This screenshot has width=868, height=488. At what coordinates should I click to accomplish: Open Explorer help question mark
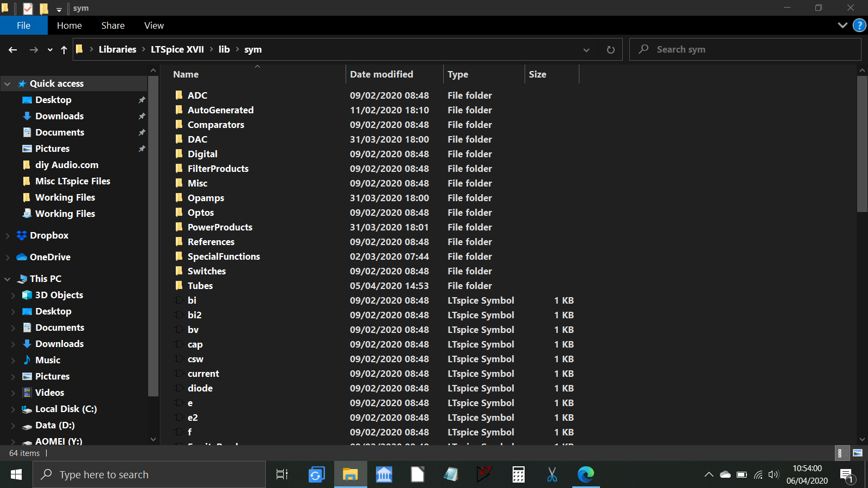click(x=859, y=25)
